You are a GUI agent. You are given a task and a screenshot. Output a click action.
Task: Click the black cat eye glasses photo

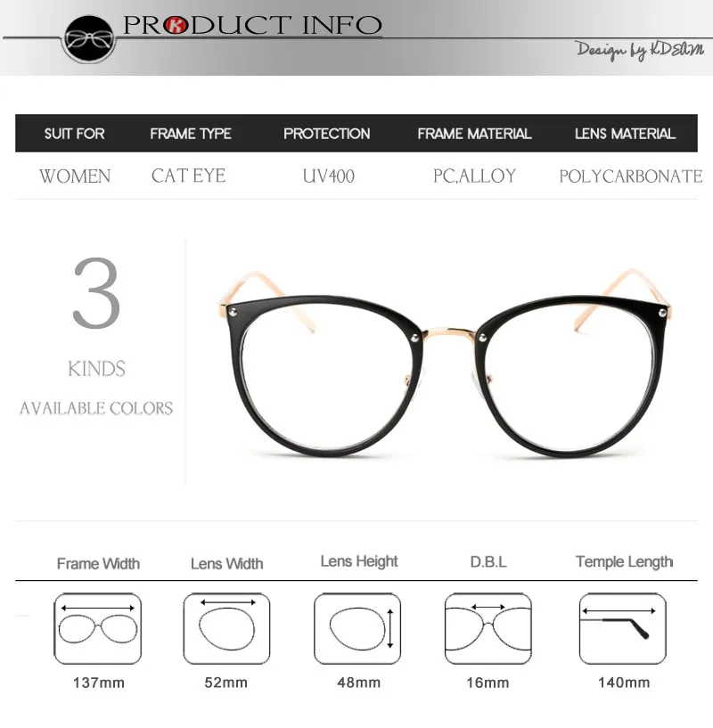(x=445, y=364)
